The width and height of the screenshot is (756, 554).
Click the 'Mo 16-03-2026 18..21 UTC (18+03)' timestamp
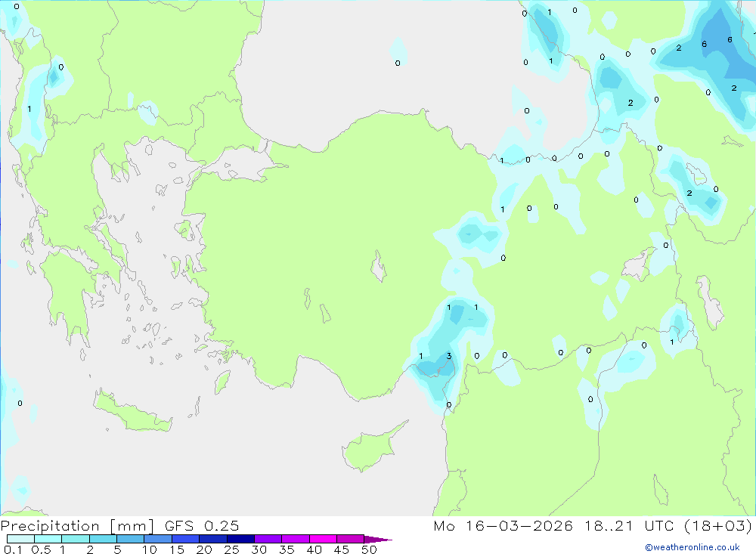593,526
